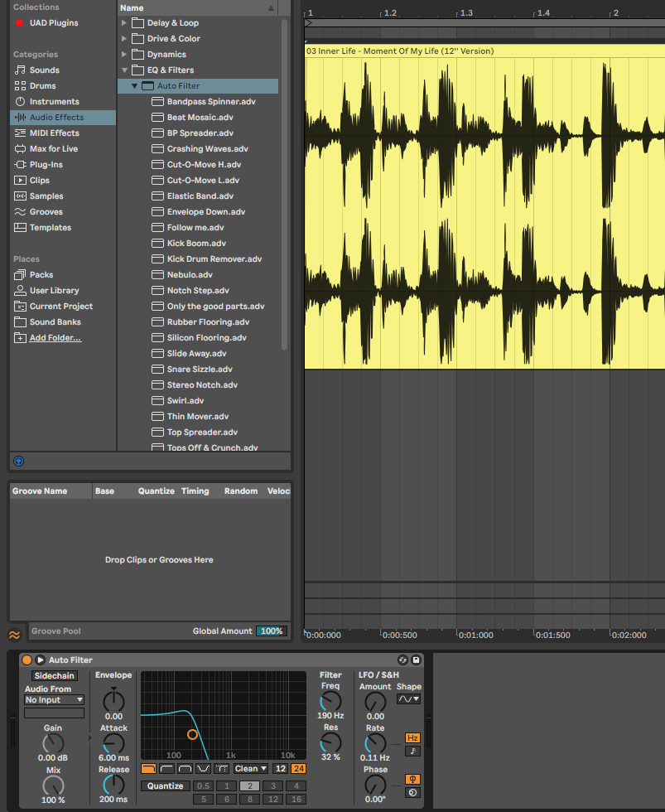Select the Audio Effects category
Viewport: 665px width, 812px height.
[63, 118]
